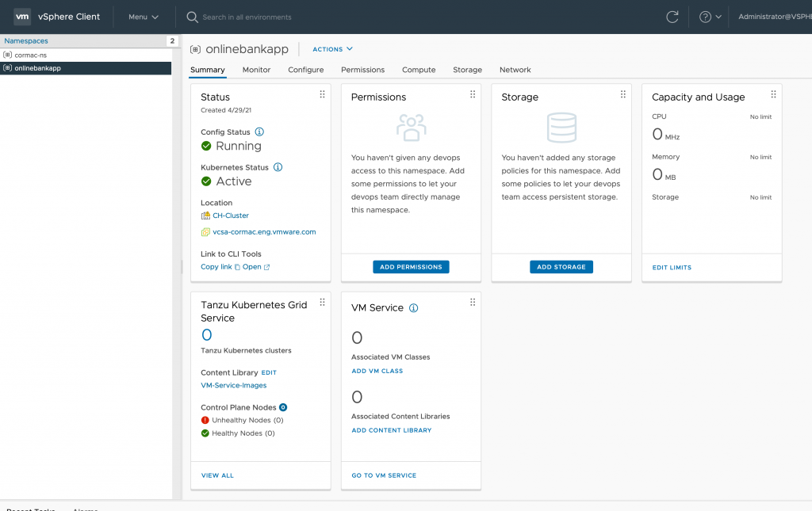Image resolution: width=812 pixels, height=511 pixels.
Task: Open the Administrator user account menu
Action: [774, 17]
